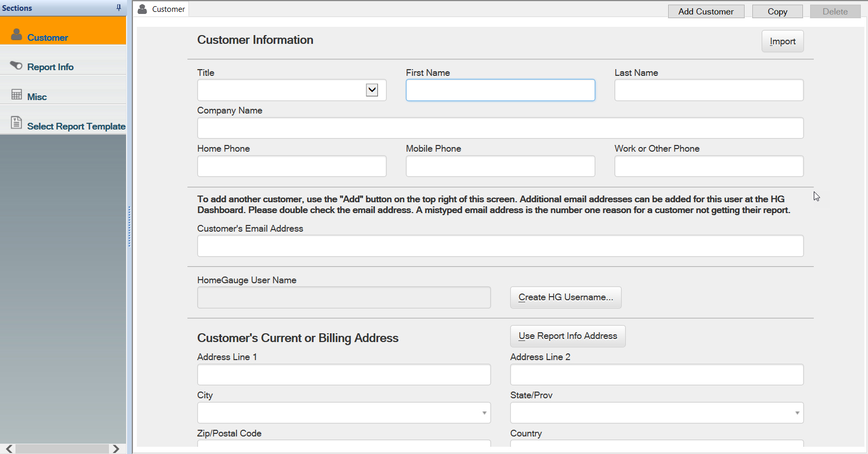Click the Select Report Template document icon

[17, 123]
